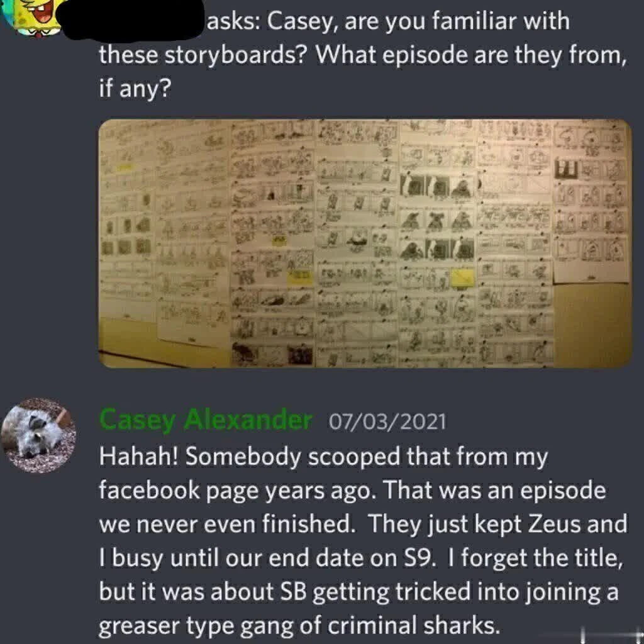Click the blacked-out redacted username

131,21
